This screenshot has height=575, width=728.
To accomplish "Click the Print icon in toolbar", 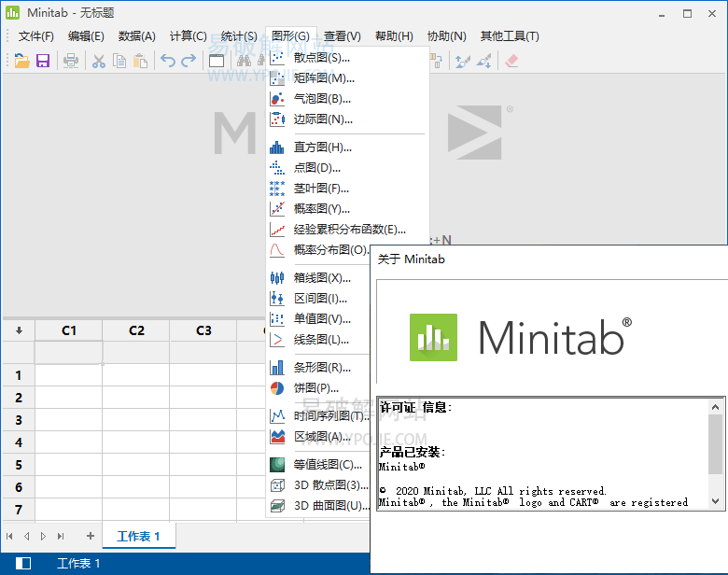I will coord(71,61).
